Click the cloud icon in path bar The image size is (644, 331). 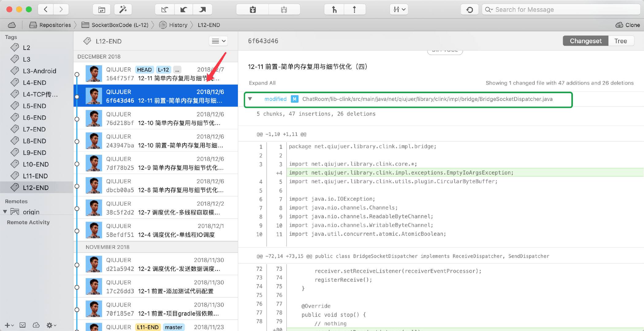[12, 25]
